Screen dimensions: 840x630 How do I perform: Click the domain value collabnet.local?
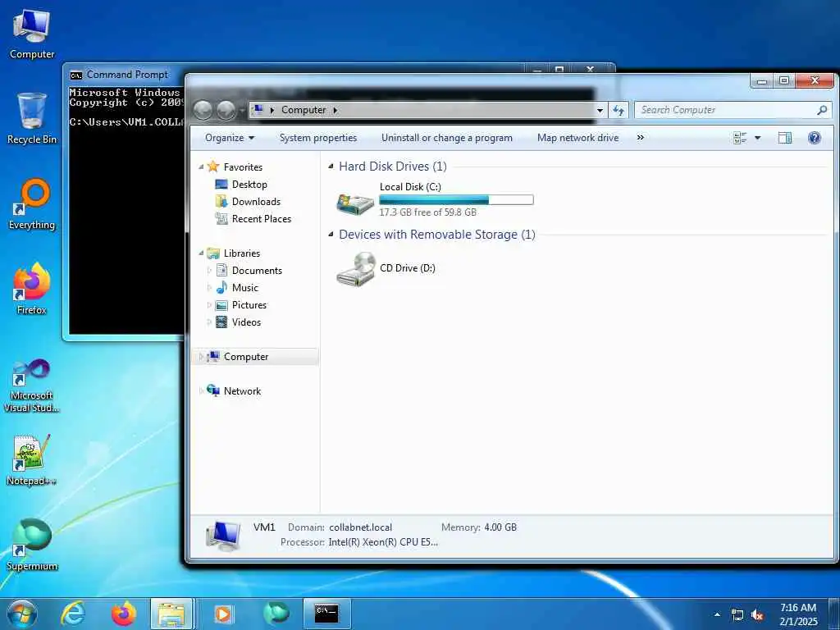(361, 527)
